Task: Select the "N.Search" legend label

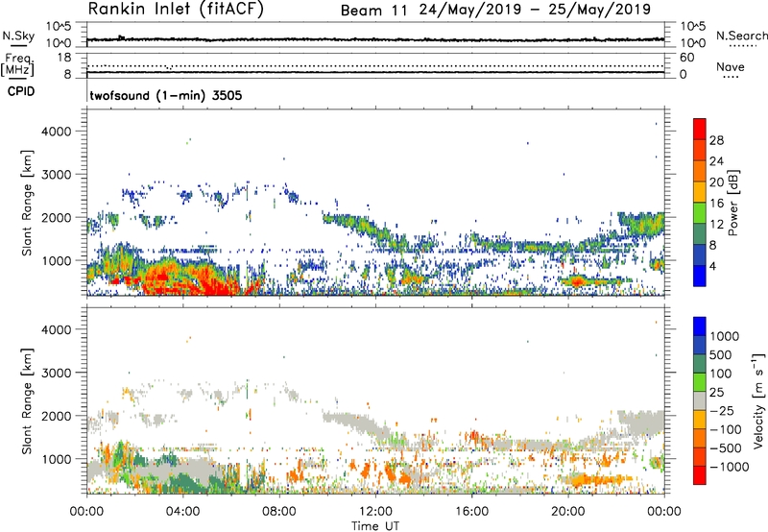Action: click(x=742, y=36)
